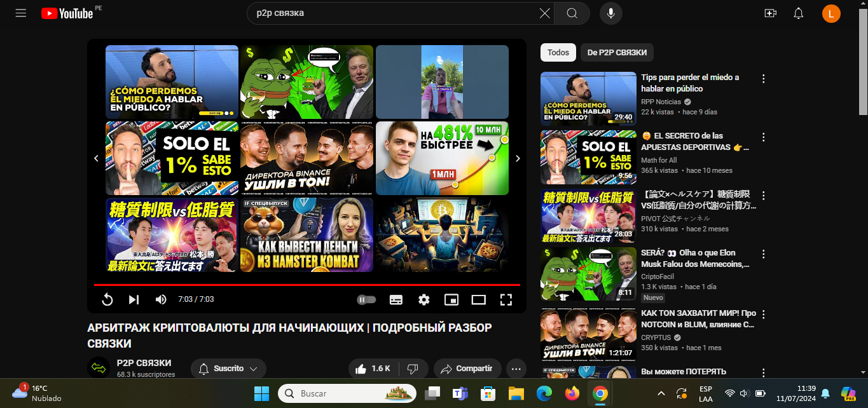The width and height of the screenshot is (868, 408).
Task: Open the Suscrito subscription dropdown
Action: [x=228, y=369]
